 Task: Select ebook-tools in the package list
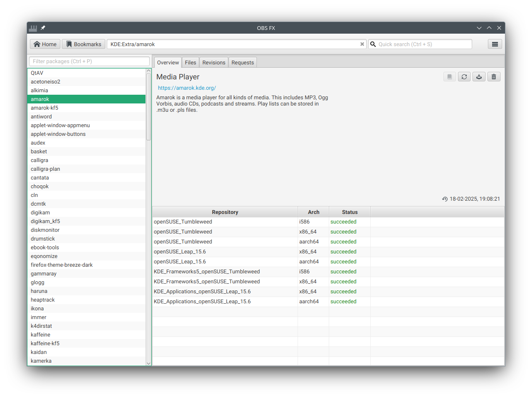[x=86, y=248]
